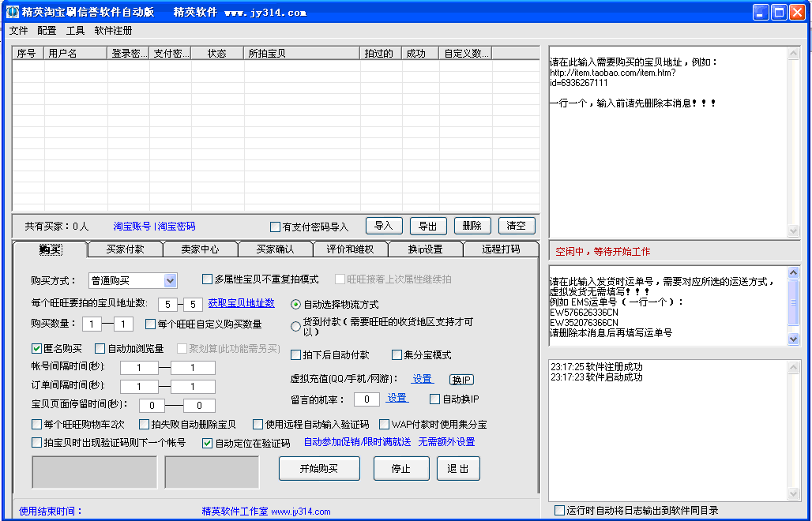Toggle 自动定位在验证码 checkbox
812x521 pixels.
(x=208, y=443)
